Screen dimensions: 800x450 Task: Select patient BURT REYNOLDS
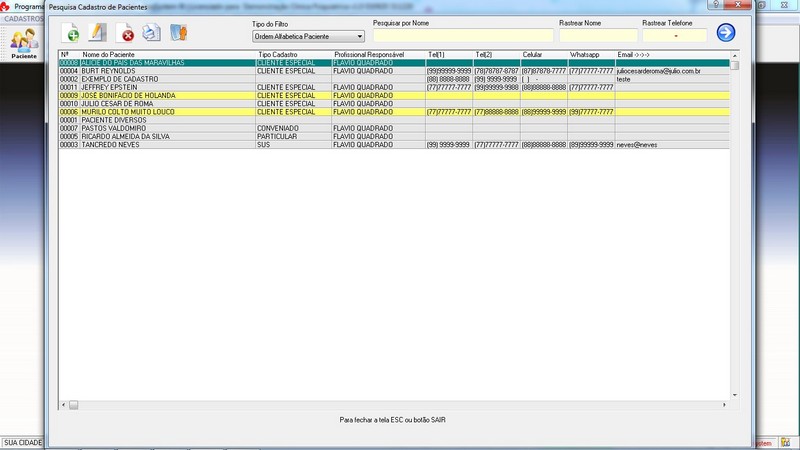point(394,71)
